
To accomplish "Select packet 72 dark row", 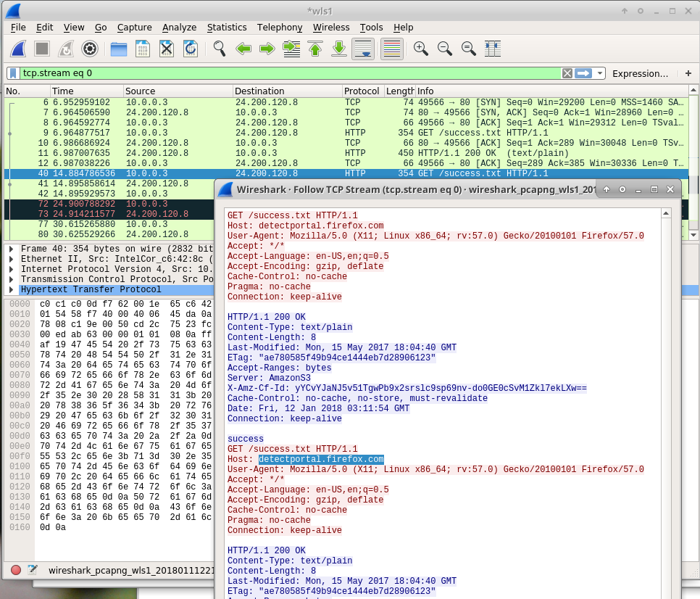I will point(109,204).
